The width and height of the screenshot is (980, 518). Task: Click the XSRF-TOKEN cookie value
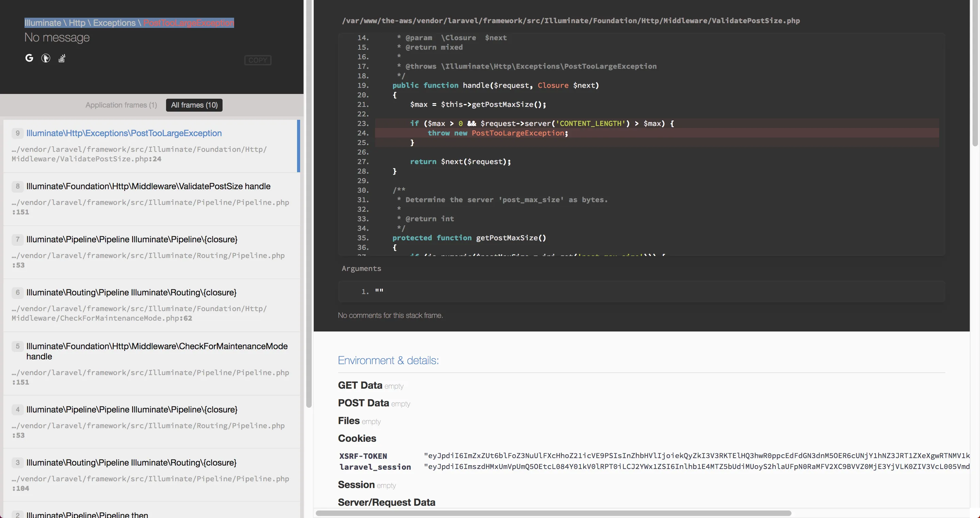(x=696, y=456)
